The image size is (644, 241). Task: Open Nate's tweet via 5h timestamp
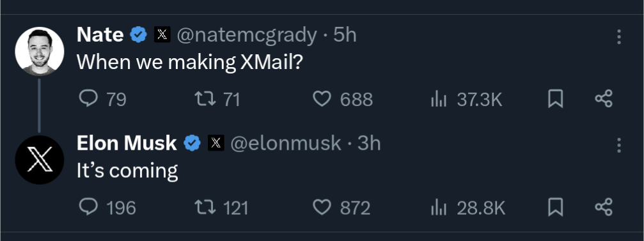pos(345,35)
